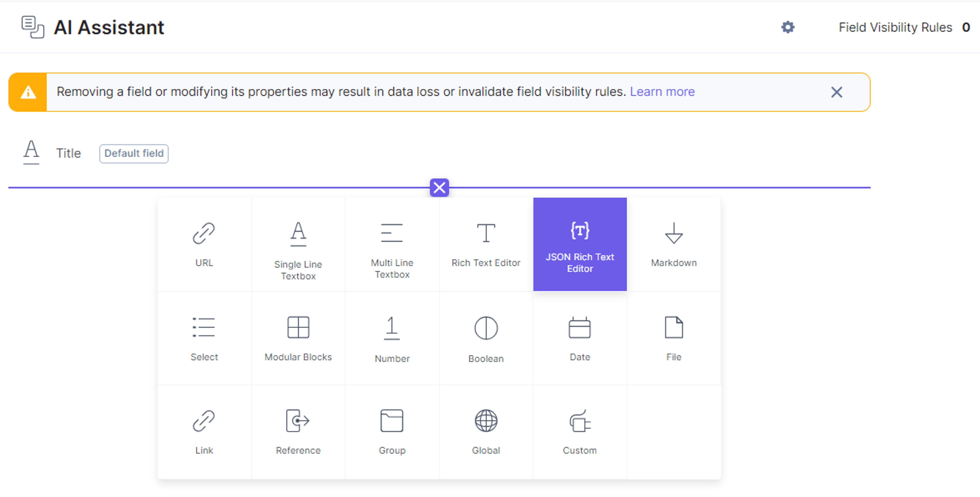980x497 pixels.
Task: Add a Global field
Action: click(486, 432)
